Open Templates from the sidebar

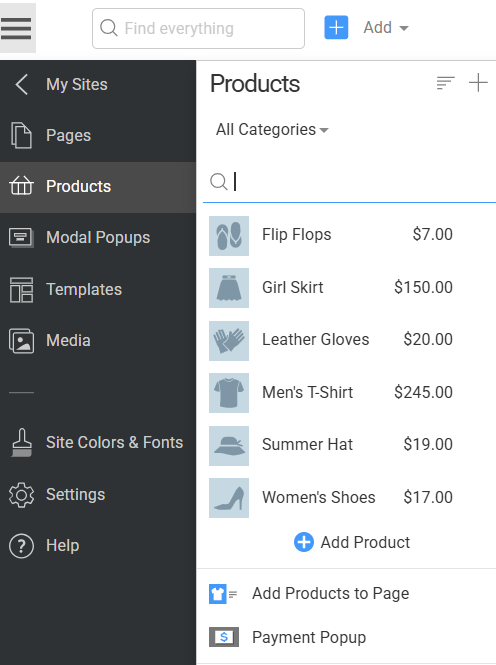98,289
